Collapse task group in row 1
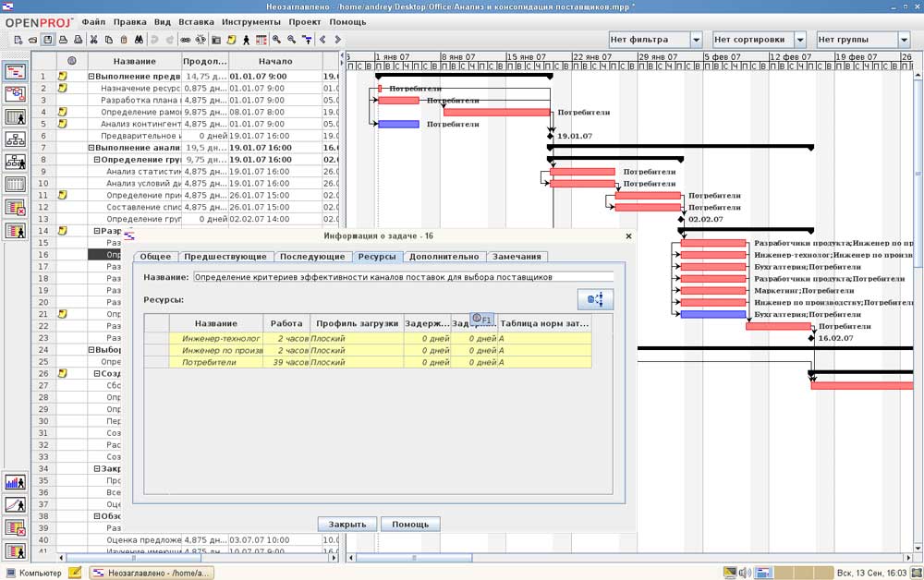924x580 pixels. (x=91, y=77)
